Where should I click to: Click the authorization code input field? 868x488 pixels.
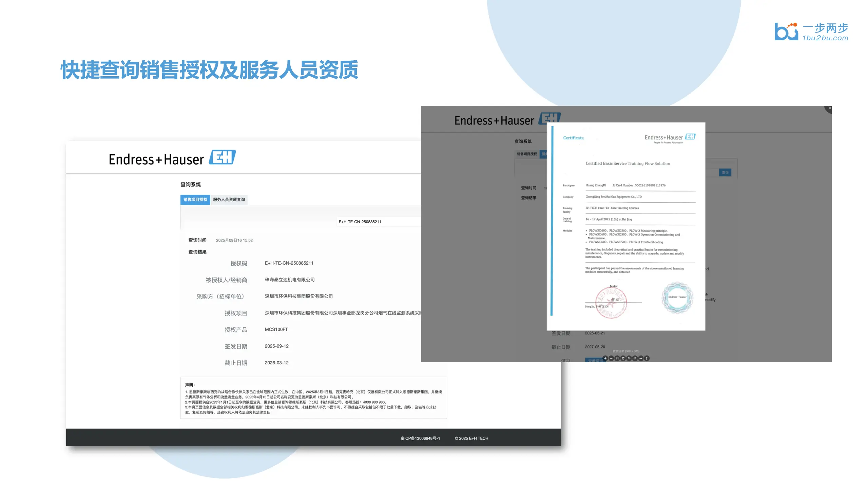377,222
